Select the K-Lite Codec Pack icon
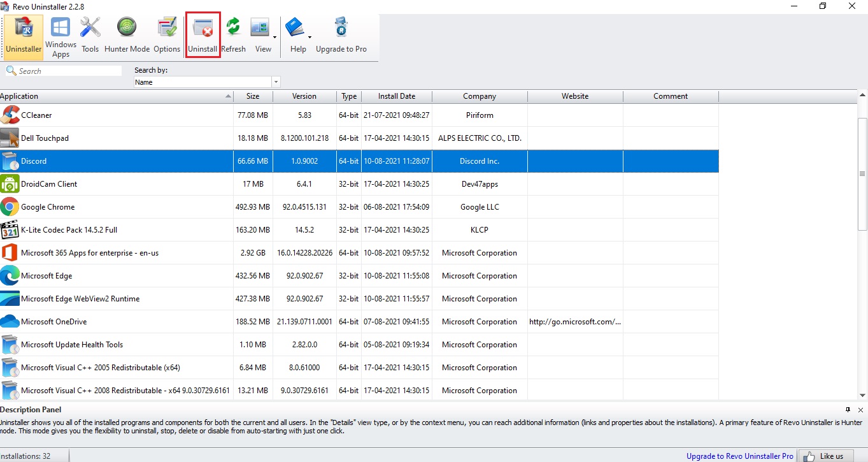This screenshot has height=462, width=868. pos(10,230)
